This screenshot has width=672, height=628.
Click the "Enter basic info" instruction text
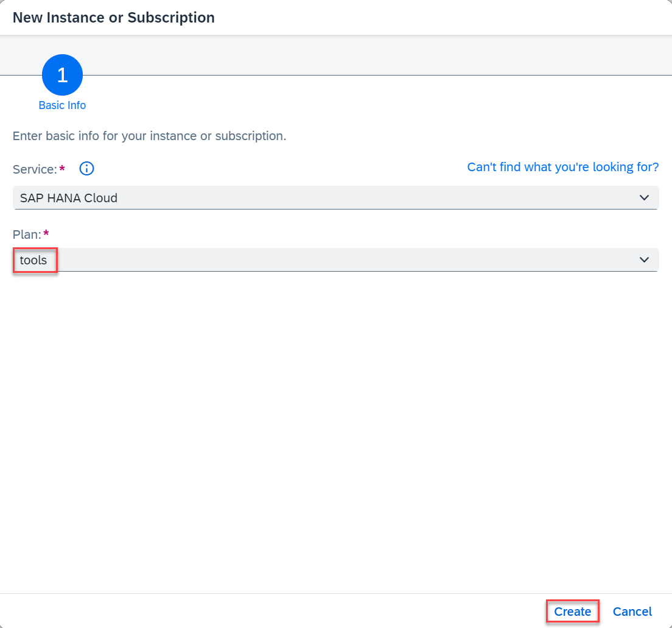(x=149, y=136)
